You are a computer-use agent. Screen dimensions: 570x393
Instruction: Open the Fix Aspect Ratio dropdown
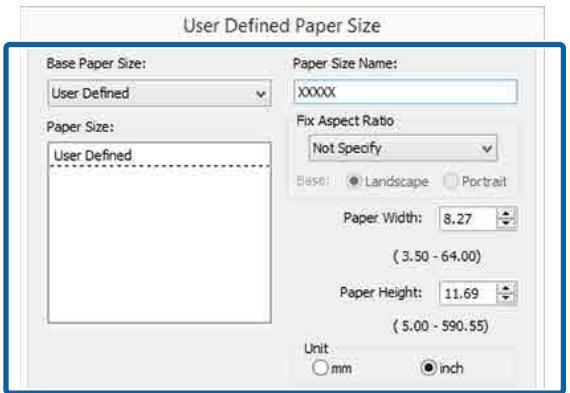coord(402,148)
